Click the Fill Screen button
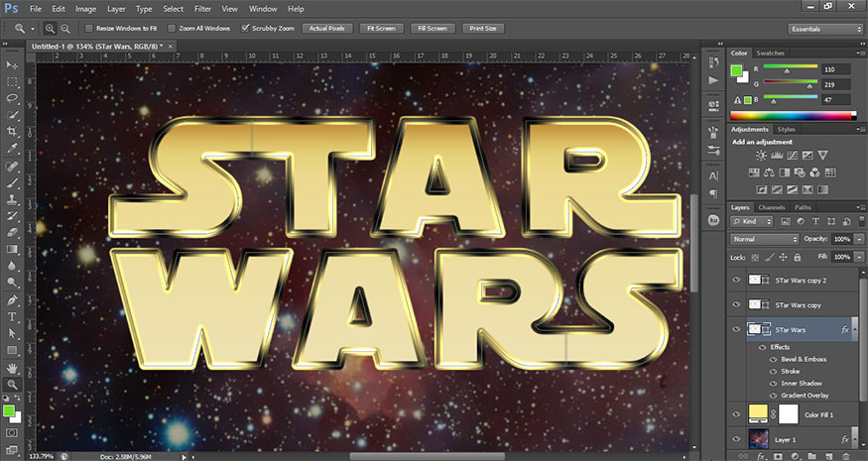Screen dimensions: 868x461 [433, 28]
